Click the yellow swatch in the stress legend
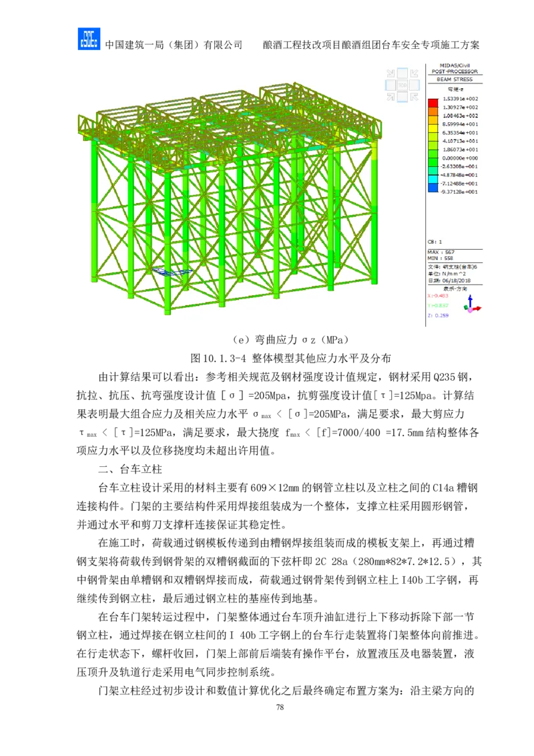This screenshot has height=756, width=534. click(433, 128)
